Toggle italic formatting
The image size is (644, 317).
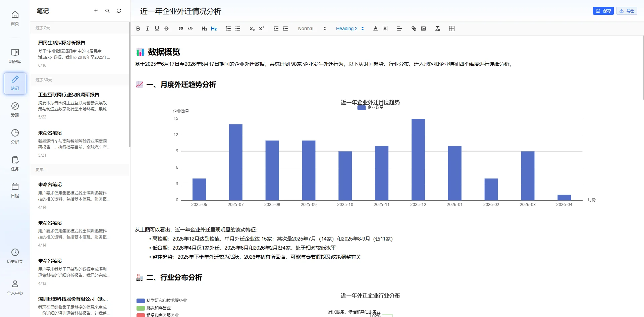click(x=147, y=29)
